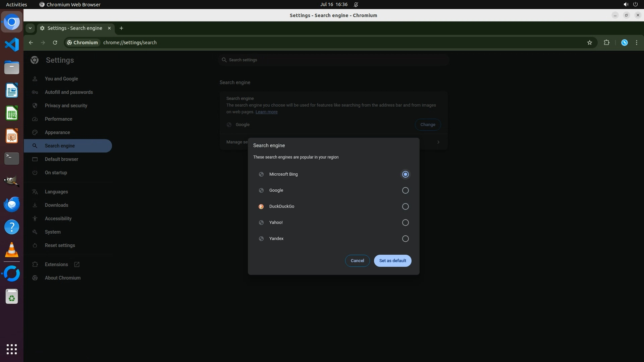Open Chromium three-dot menu
The height and width of the screenshot is (362, 644).
[636, 43]
